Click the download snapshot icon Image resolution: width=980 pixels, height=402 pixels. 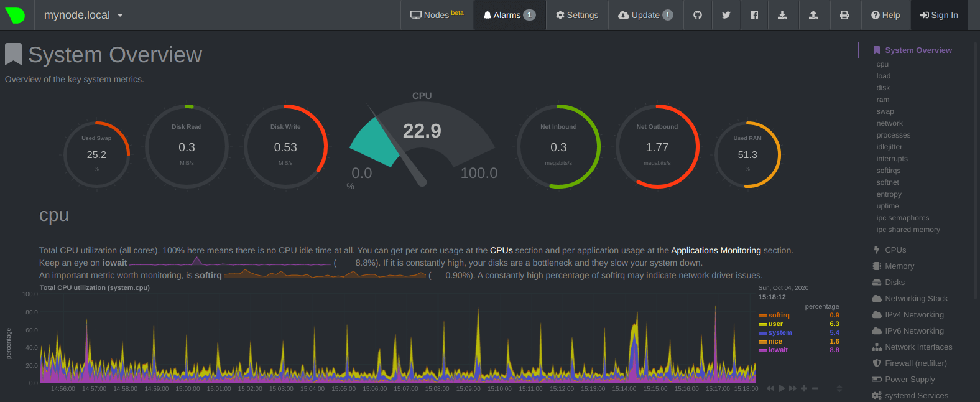[782, 15]
